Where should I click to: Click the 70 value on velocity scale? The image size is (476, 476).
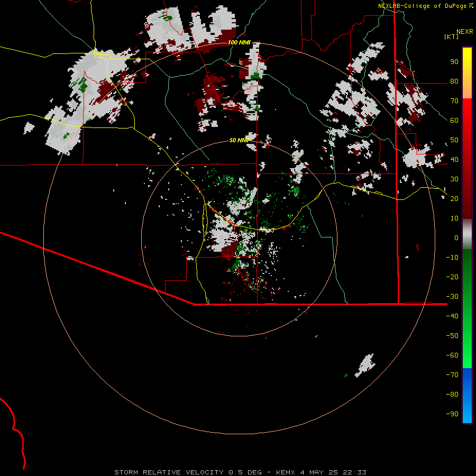tap(454, 101)
